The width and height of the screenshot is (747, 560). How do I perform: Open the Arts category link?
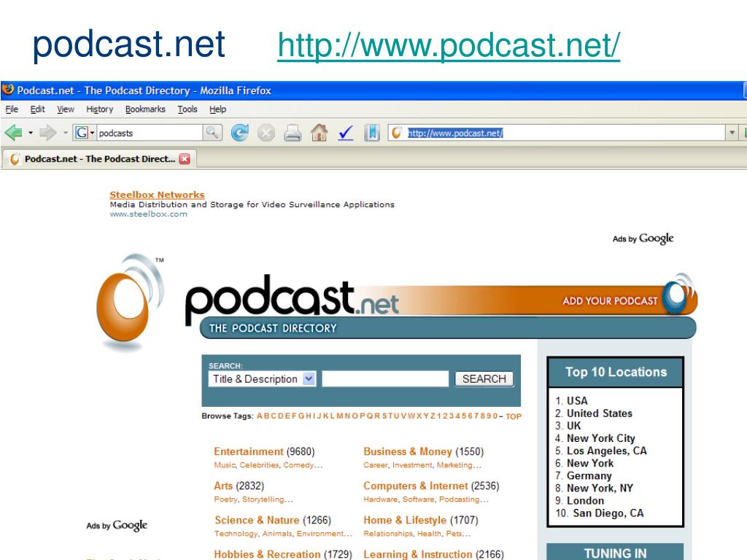223,486
